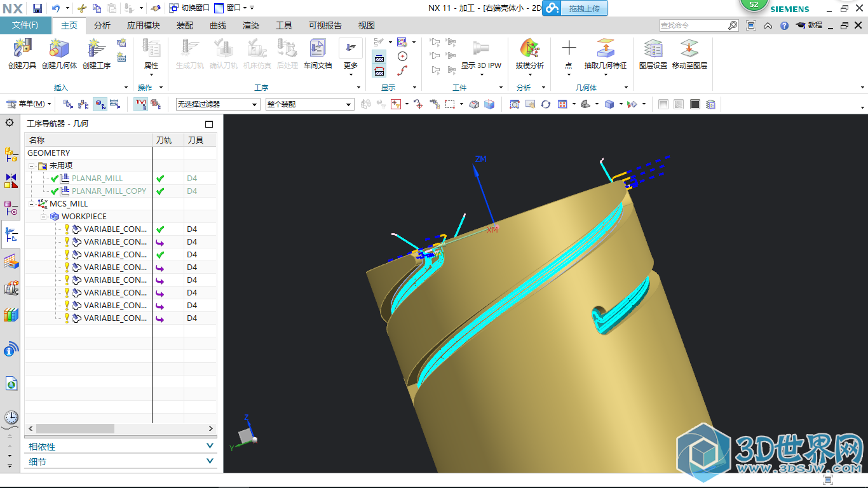Click the Create Geometry (创建几何体) icon
The image size is (868, 488).
(59, 48)
